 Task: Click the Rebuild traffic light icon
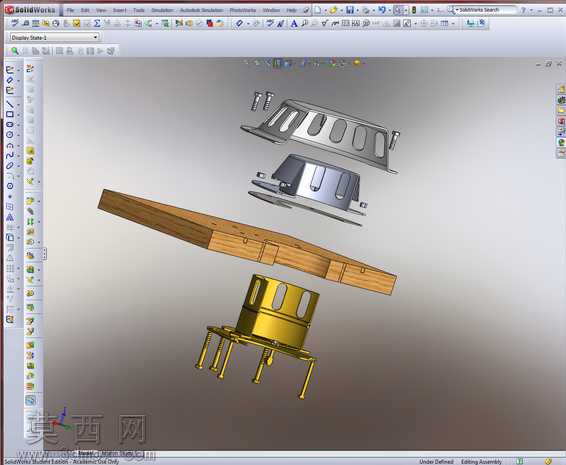pos(414,10)
